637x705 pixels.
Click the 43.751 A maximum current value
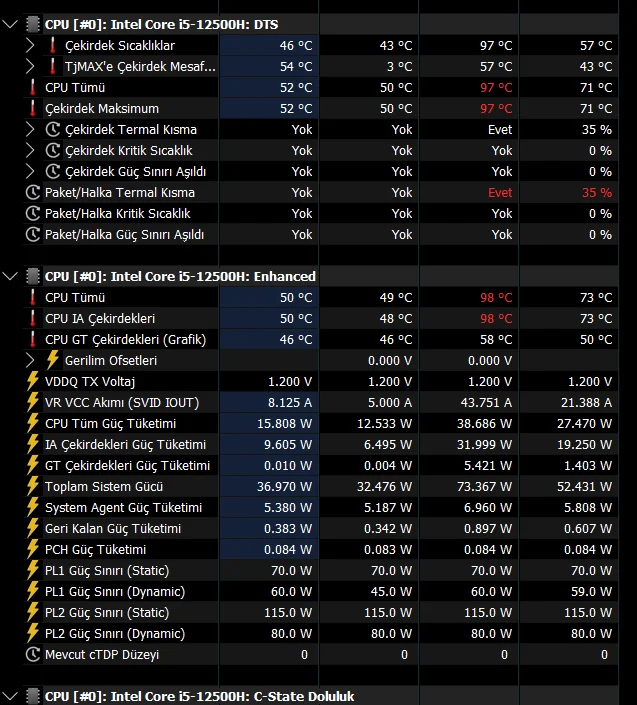pyautogui.click(x=486, y=402)
